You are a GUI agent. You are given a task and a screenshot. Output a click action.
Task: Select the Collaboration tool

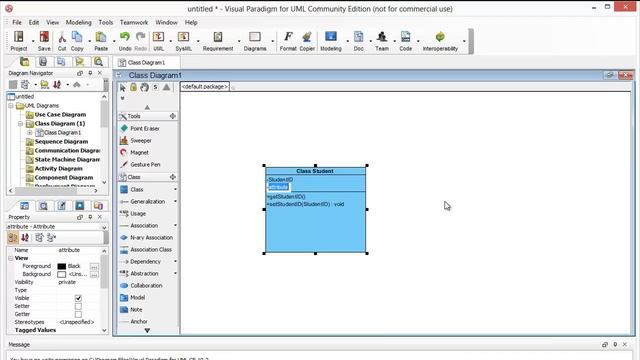click(141, 286)
